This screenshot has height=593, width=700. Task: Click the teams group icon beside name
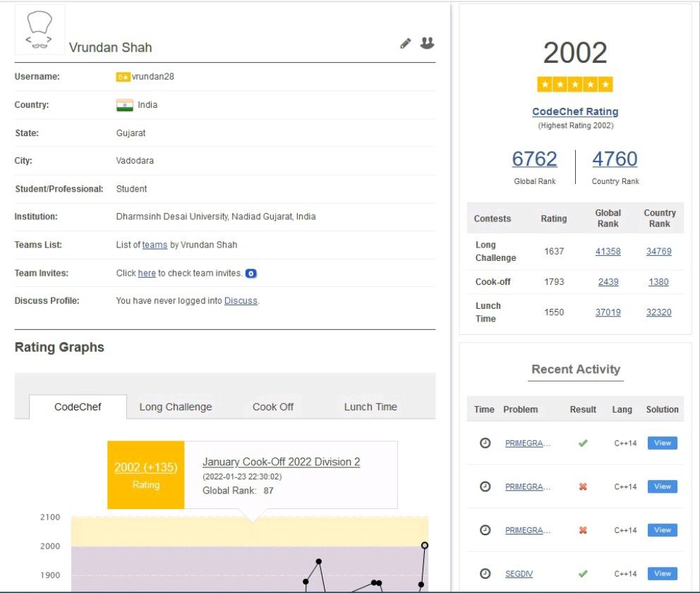tap(427, 43)
